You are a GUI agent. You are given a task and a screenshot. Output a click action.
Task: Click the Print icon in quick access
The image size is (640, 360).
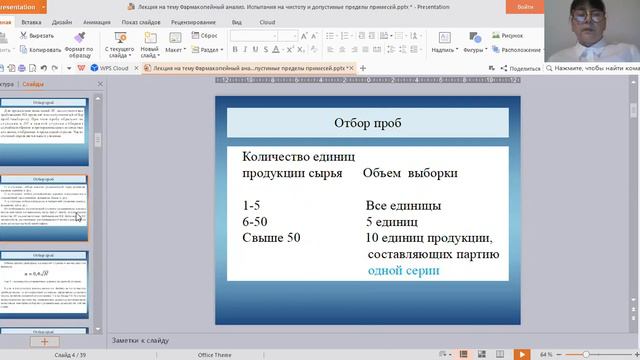(x=22, y=68)
